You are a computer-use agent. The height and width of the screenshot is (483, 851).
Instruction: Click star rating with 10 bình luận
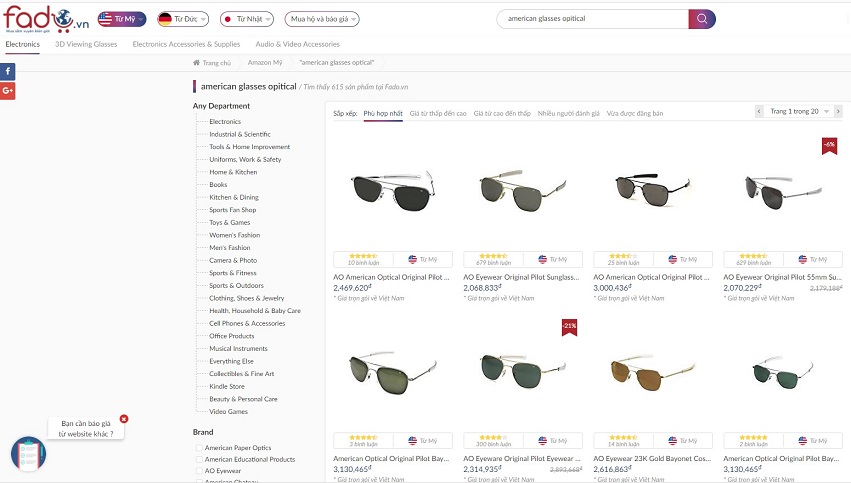pyautogui.click(x=363, y=256)
